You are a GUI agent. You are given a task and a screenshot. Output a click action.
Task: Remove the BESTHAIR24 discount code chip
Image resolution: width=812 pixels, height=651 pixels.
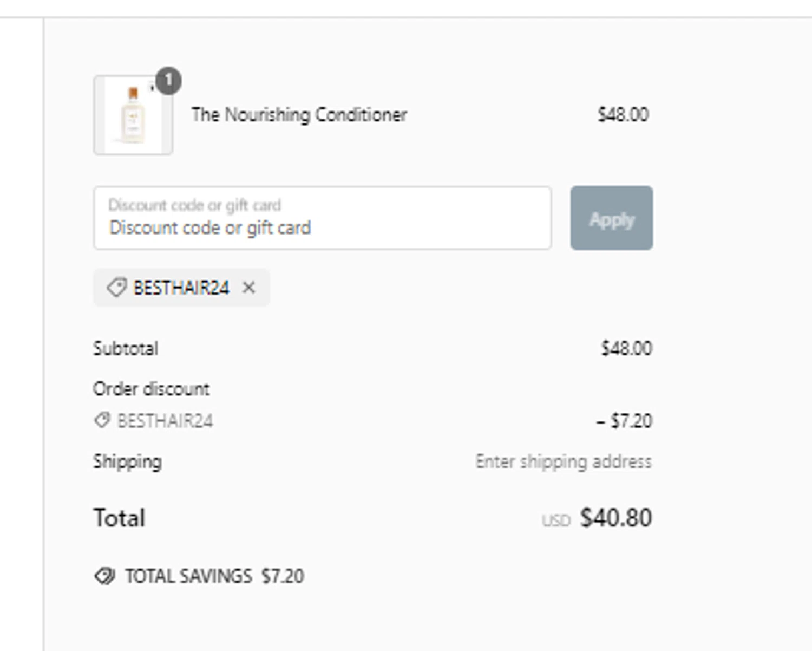click(x=248, y=288)
